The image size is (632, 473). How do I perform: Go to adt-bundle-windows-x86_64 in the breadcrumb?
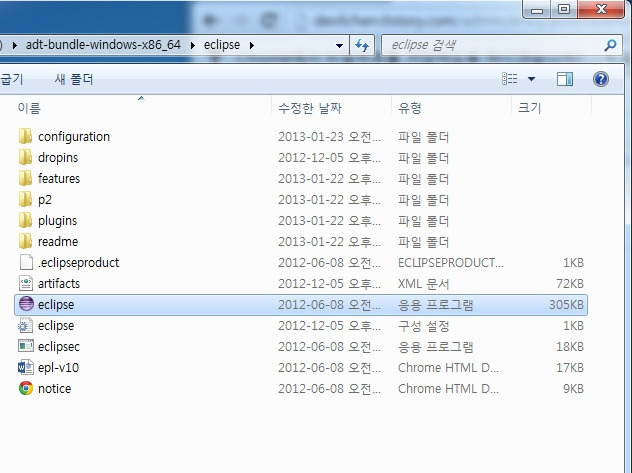click(x=103, y=45)
